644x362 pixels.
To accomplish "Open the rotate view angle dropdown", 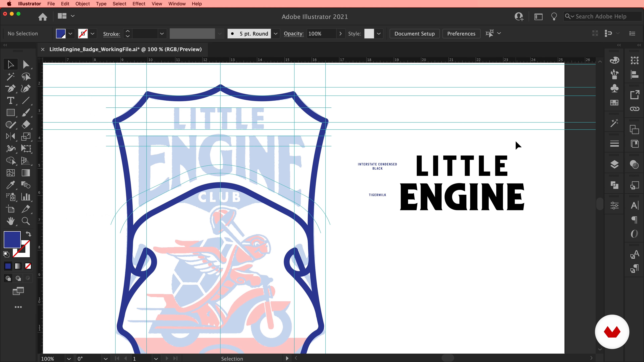I will point(105,358).
